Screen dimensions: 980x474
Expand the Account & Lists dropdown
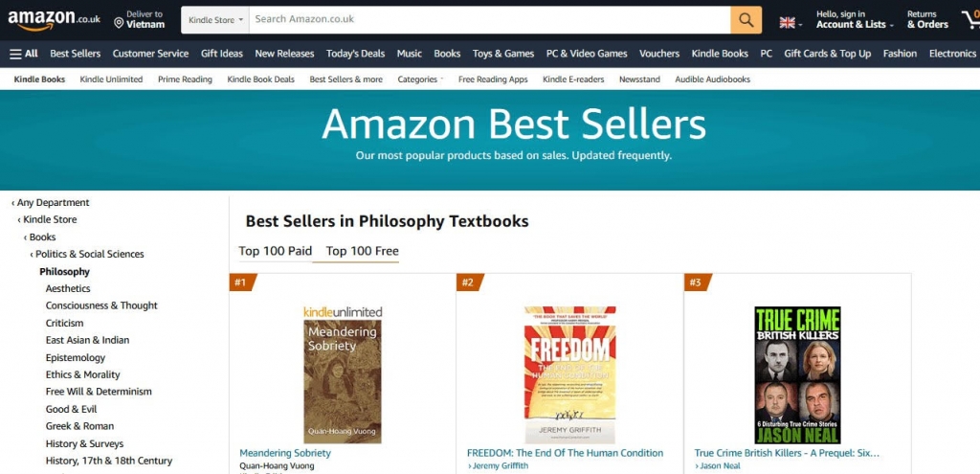(855, 25)
